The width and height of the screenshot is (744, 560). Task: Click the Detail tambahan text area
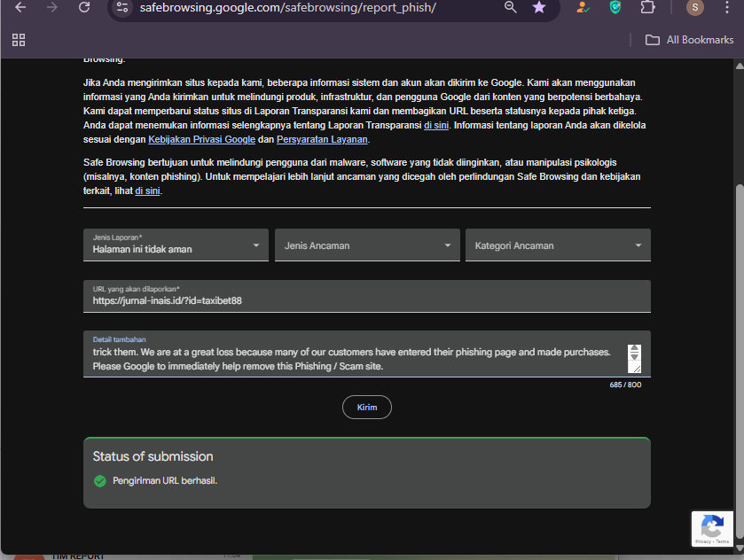click(367, 354)
